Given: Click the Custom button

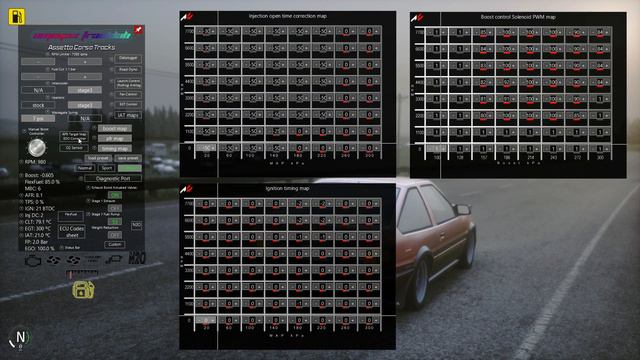Looking at the screenshot, I should (x=115, y=244).
